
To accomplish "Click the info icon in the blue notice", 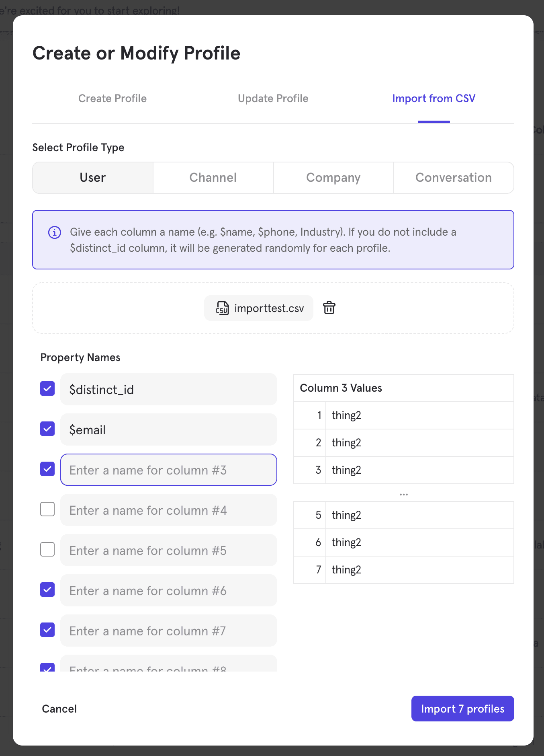I will tap(55, 232).
